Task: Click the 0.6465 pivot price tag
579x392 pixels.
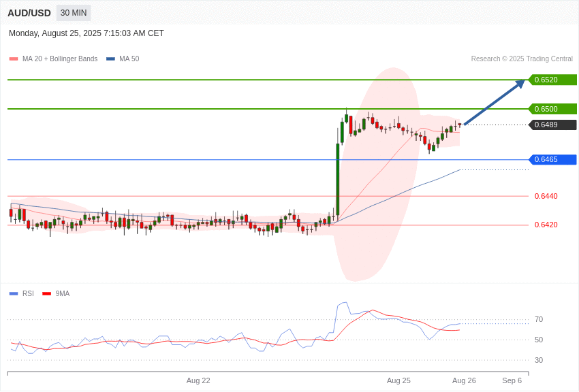Action: (552, 160)
